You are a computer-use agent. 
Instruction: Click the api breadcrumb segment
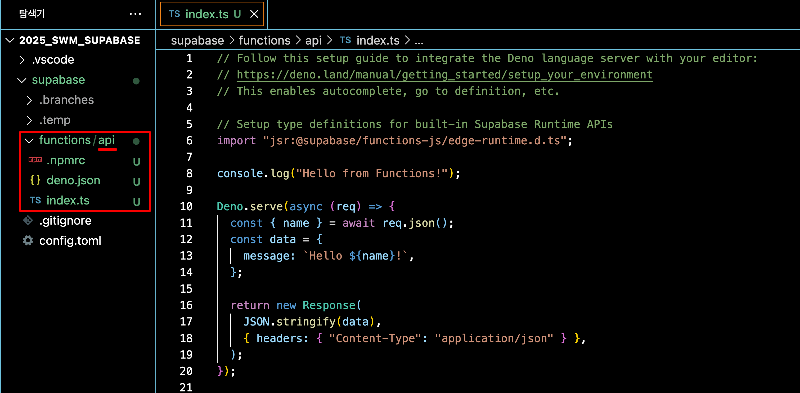coord(313,40)
